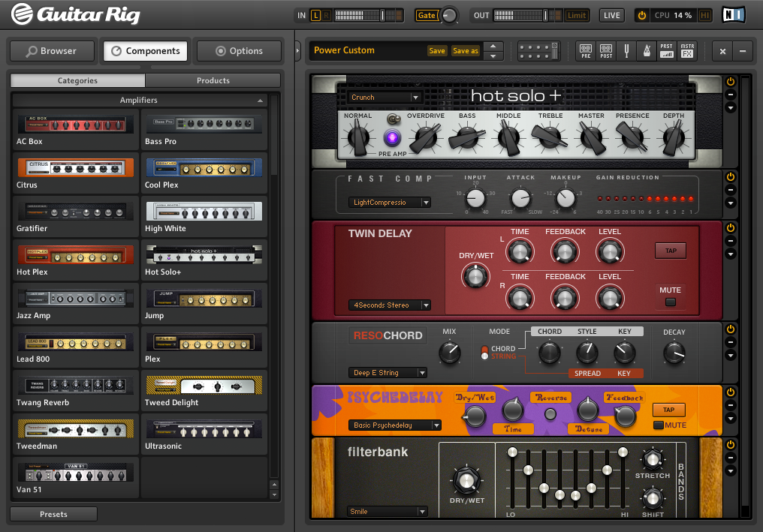The width and height of the screenshot is (763, 532).
Task: Switch to the Components tab
Action: click(x=146, y=51)
